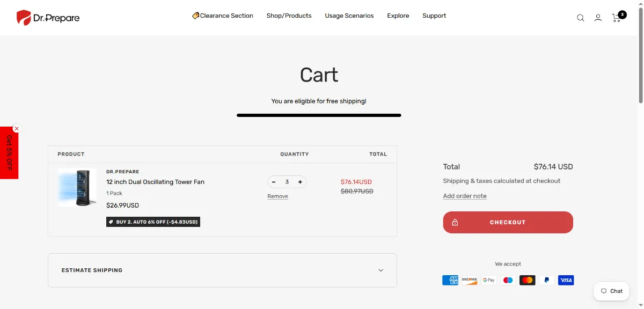Select the Maestro payment icon
644x309 pixels.
click(x=508, y=280)
